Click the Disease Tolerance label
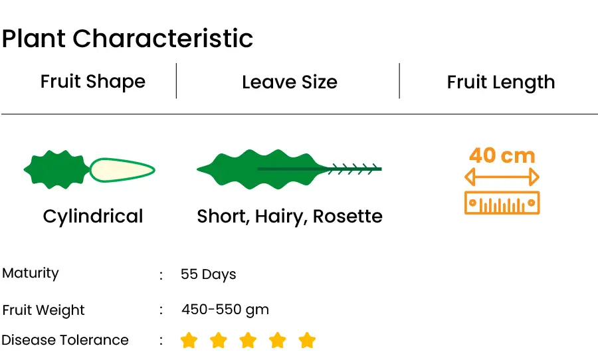598x364 pixels. (65, 340)
